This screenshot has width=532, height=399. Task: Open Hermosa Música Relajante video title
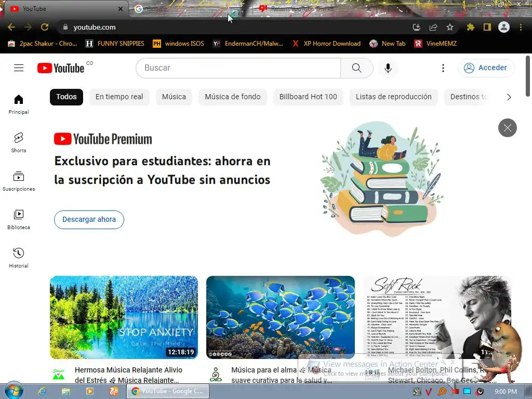click(129, 375)
